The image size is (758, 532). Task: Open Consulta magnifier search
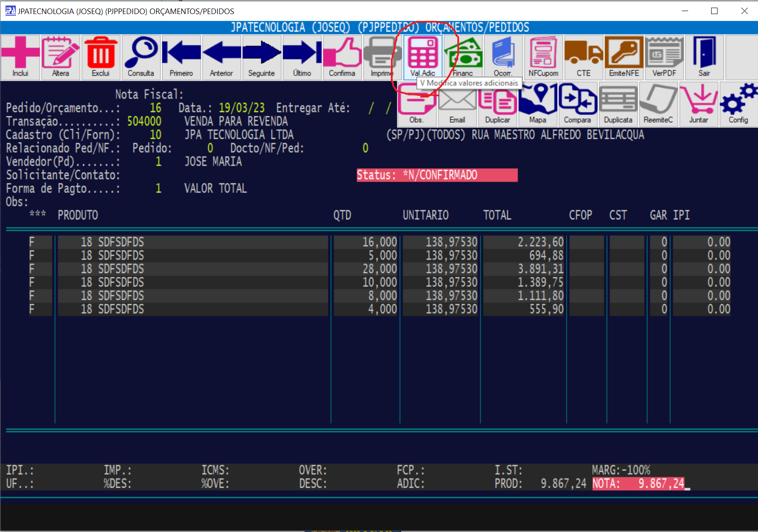point(141,58)
